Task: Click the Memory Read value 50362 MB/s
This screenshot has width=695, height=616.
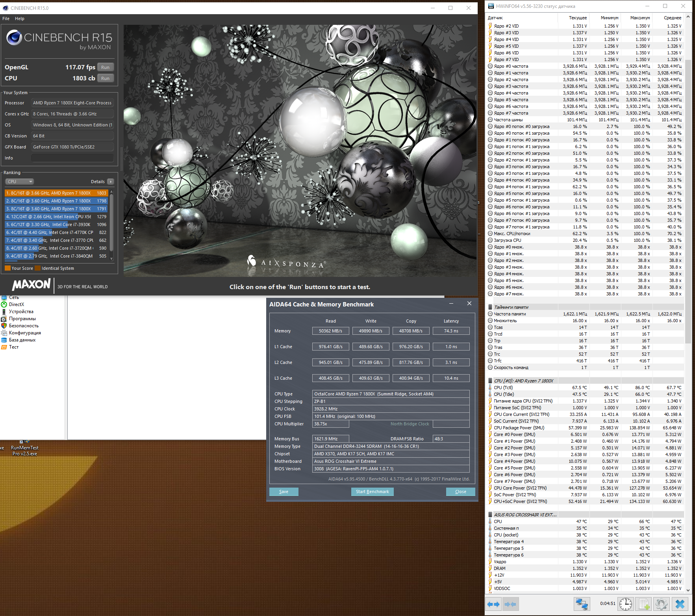Action: [x=331, y=331]
